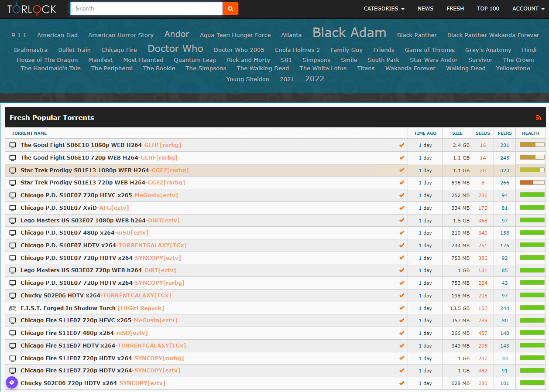Click the 457 seeds value
549x392 pixels.
[483, 333]
